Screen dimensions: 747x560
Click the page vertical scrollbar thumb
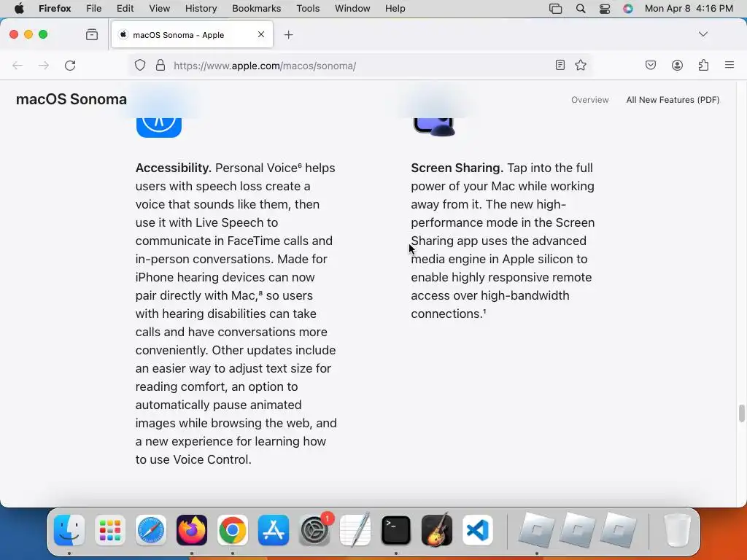[x=741, y=413]
